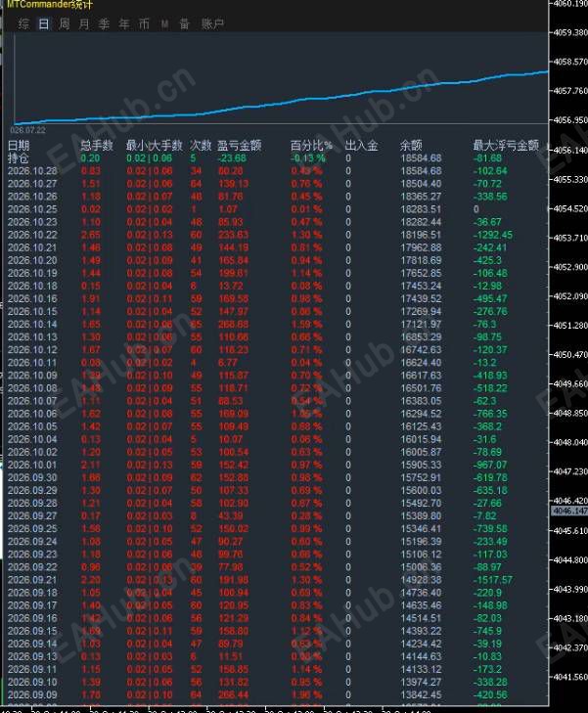Click the 日期 column header
Screen dimensions: 588x713
click(x=19, y=146)
